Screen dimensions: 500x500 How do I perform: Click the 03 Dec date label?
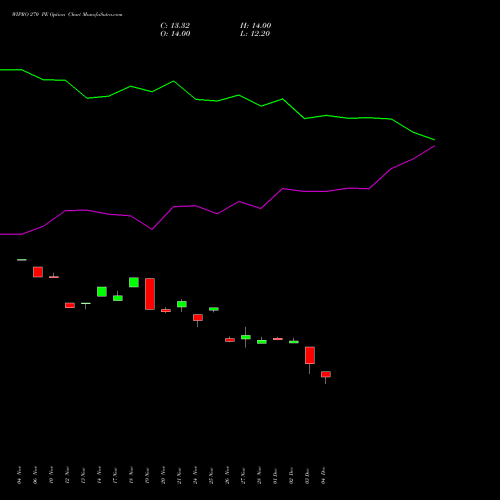[307, 475]
